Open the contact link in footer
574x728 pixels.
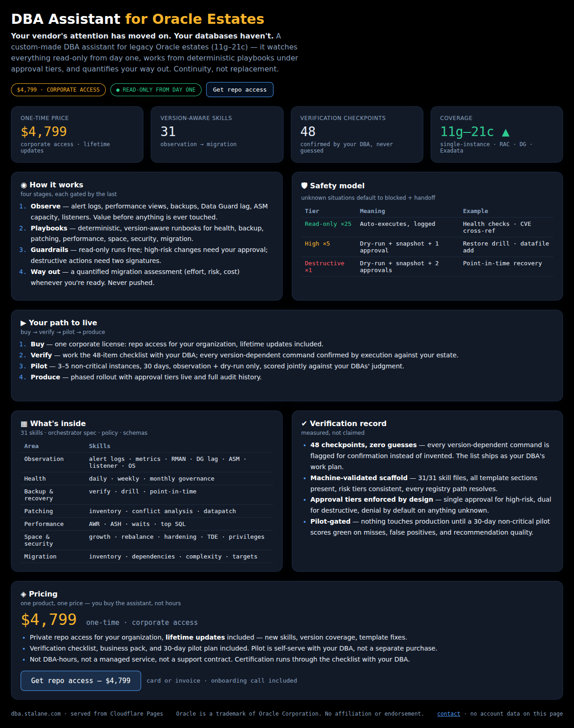(x=448, y=714)
